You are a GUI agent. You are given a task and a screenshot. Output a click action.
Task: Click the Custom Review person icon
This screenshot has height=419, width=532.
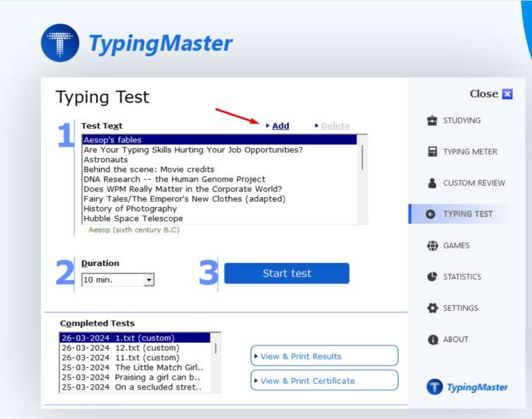pyautogui.click(x=432, y=183)
